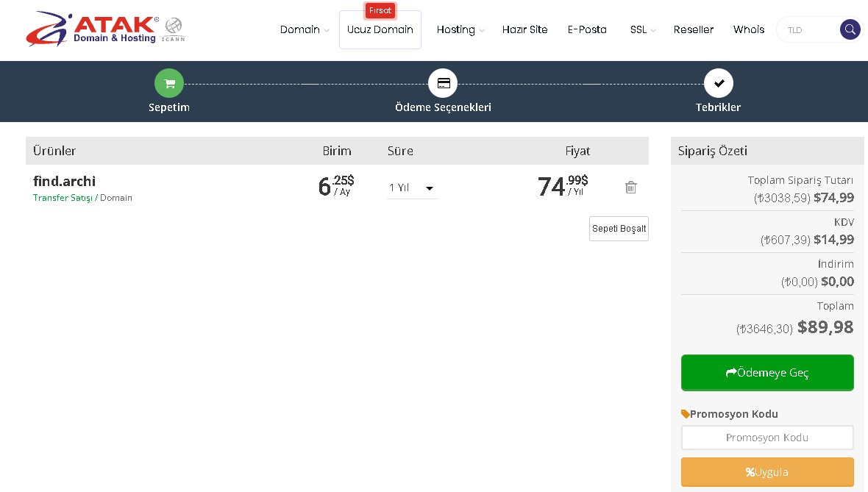Navigate to the Reseller page
868x492 pixels.
pos(694,30)
